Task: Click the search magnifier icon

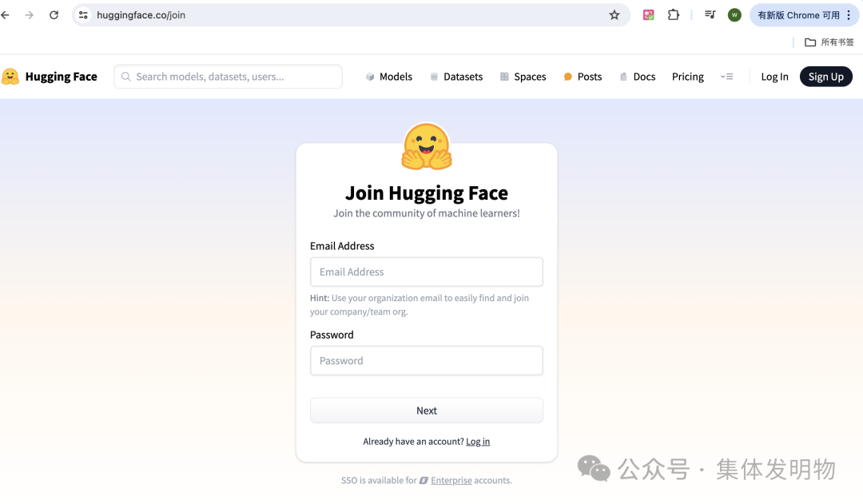Action: [126, 77]
